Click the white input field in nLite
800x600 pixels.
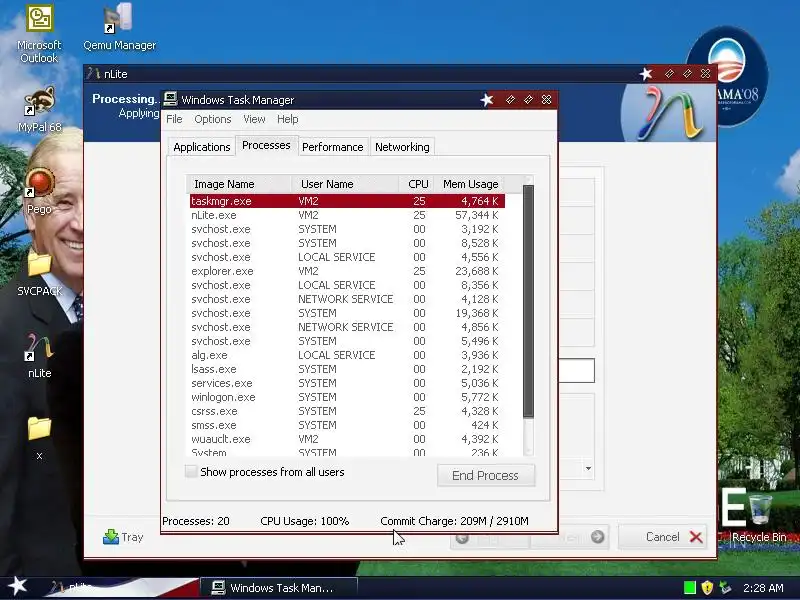[577, 370]
